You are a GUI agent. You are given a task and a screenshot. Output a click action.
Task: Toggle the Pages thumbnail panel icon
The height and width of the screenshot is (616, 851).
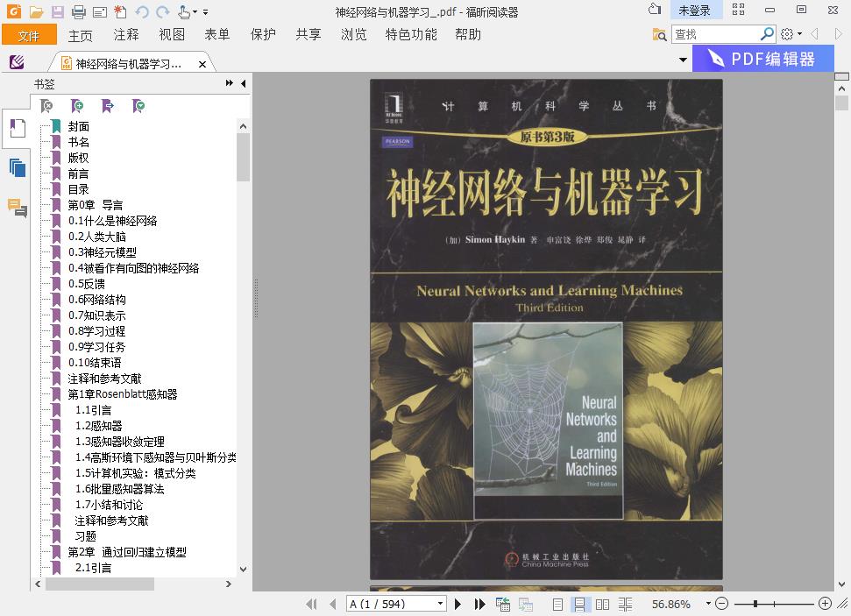coord(18,167)
